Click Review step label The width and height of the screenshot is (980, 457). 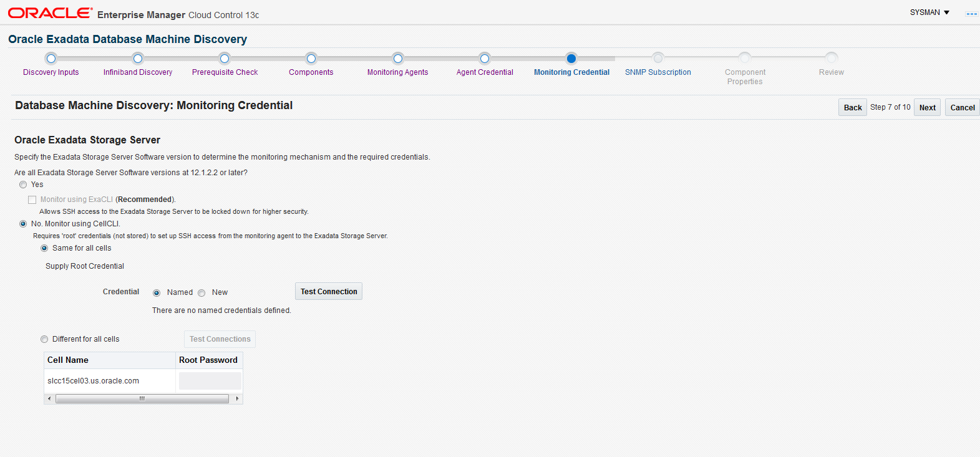(x=832, y=72)
